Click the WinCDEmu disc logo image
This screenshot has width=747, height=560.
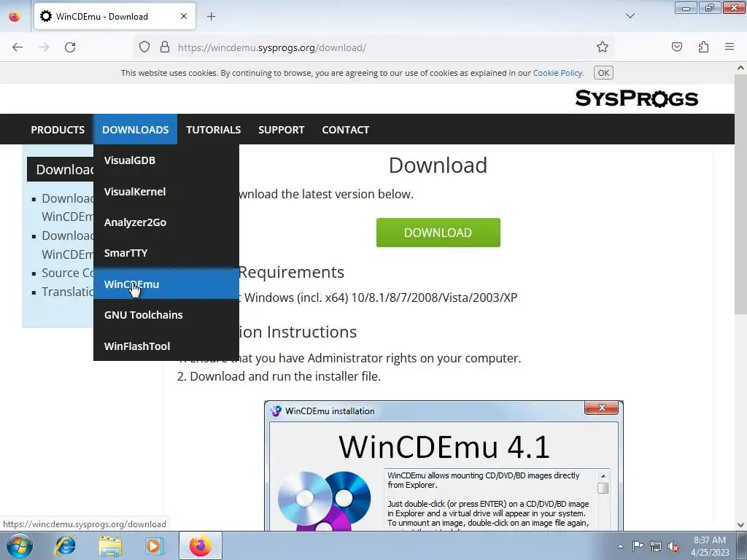pos(324,500)
